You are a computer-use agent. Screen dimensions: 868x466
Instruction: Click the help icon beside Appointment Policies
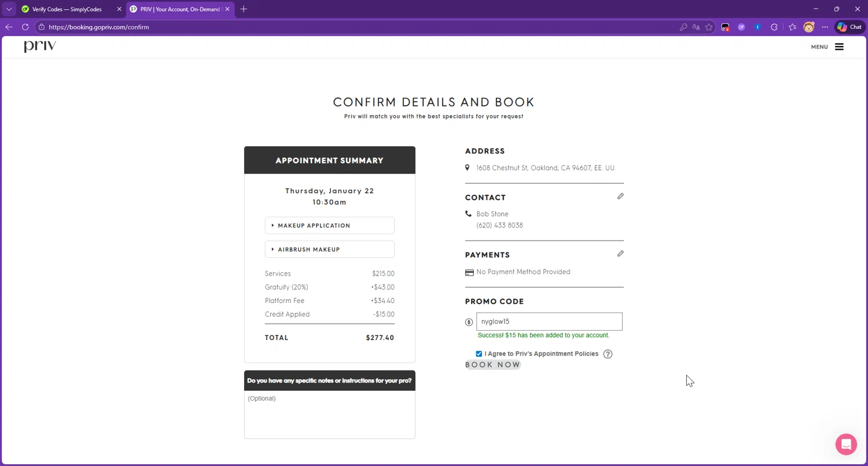click(608, 354)
